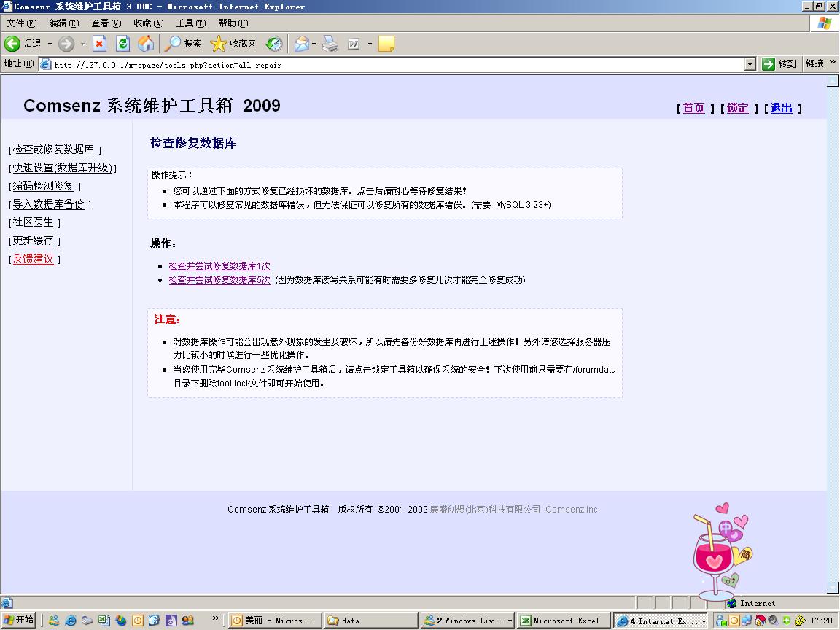Image resolution: width=840 pixels, height=630 pixels.
Task: Open 快速设置(数据库升级) in sidebar
Action: [x=63, y=168]
